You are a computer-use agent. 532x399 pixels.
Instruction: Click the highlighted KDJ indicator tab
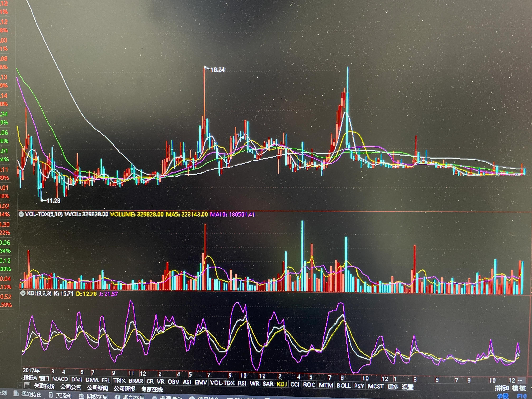(x=282, y=384)
